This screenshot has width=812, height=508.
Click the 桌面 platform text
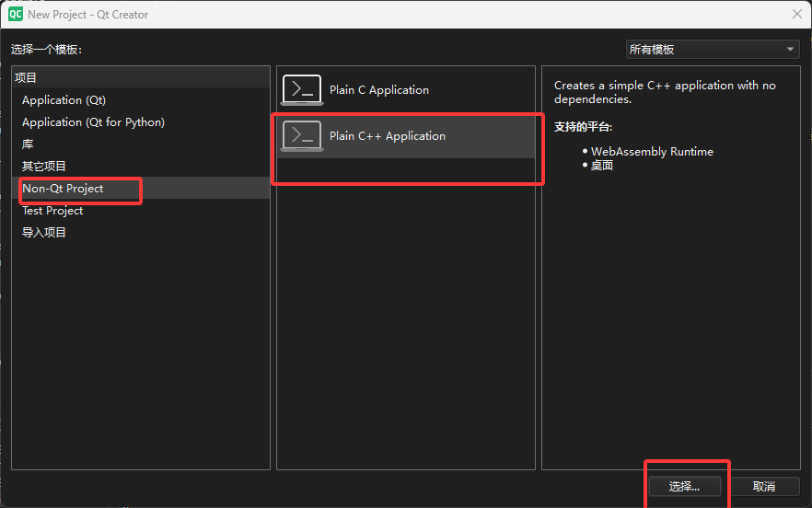[x=602, y=165]
